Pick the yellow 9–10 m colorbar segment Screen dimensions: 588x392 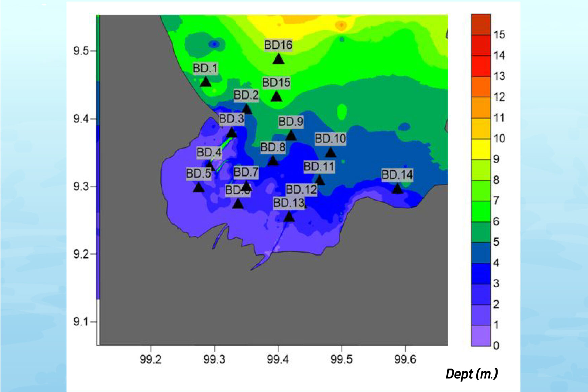[x=481, y=149]
